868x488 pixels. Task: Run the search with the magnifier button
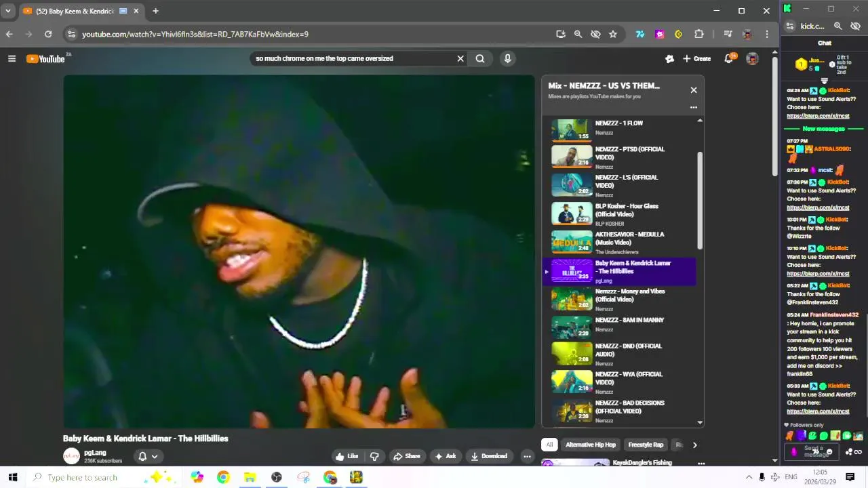click(480, 58)
